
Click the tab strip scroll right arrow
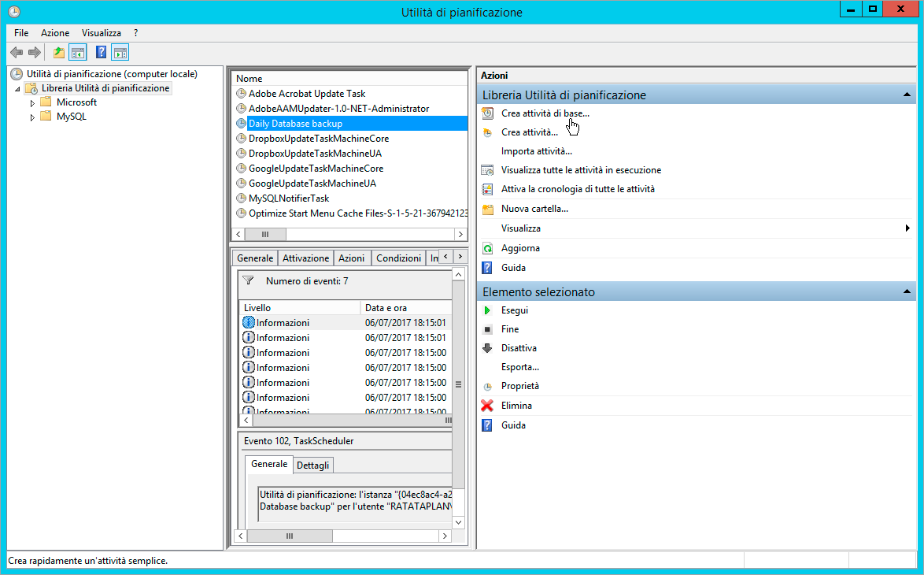[460, 257]
